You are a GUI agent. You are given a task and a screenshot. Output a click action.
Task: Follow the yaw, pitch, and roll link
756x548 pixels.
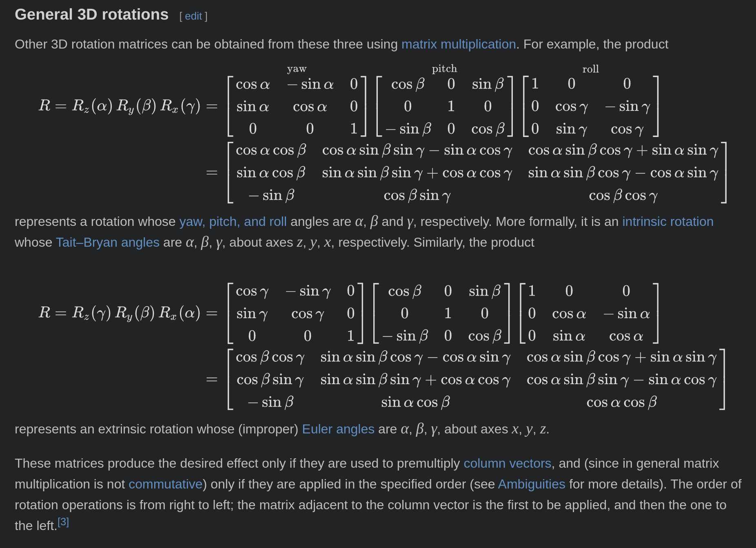pos(233,221)
